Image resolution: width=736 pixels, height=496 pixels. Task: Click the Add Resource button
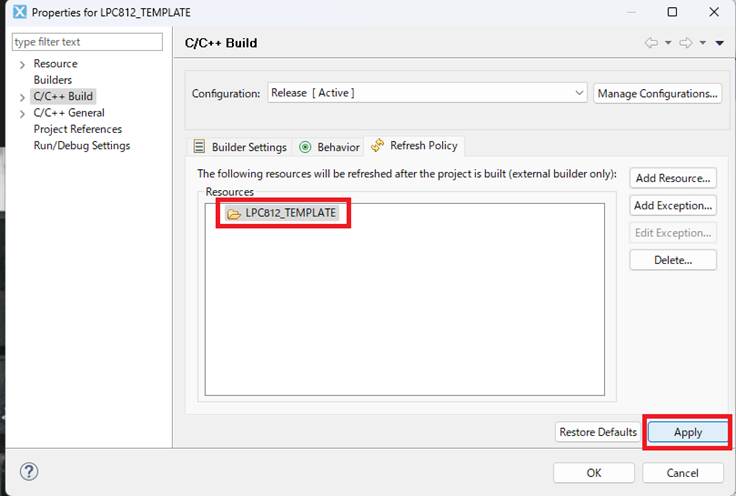pos(673,178)
